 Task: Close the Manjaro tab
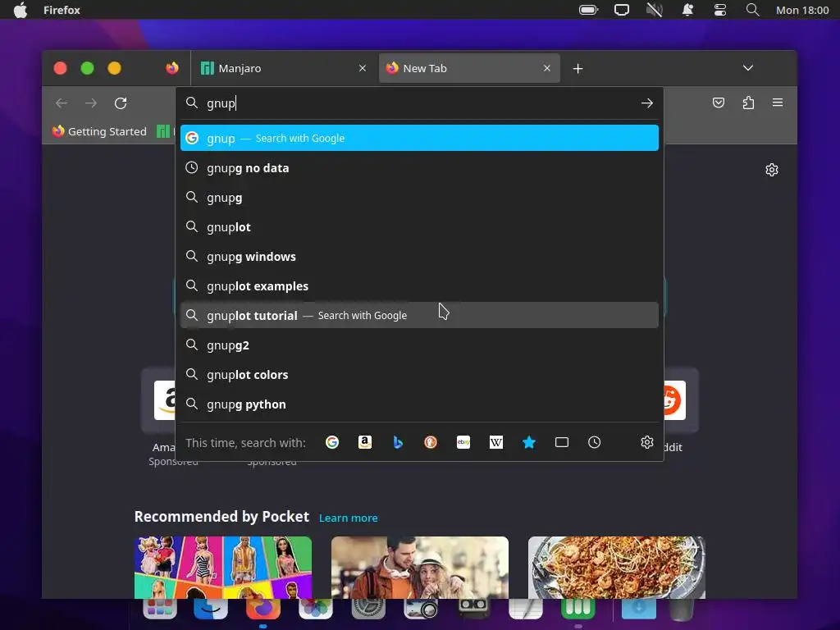point(363,68)
